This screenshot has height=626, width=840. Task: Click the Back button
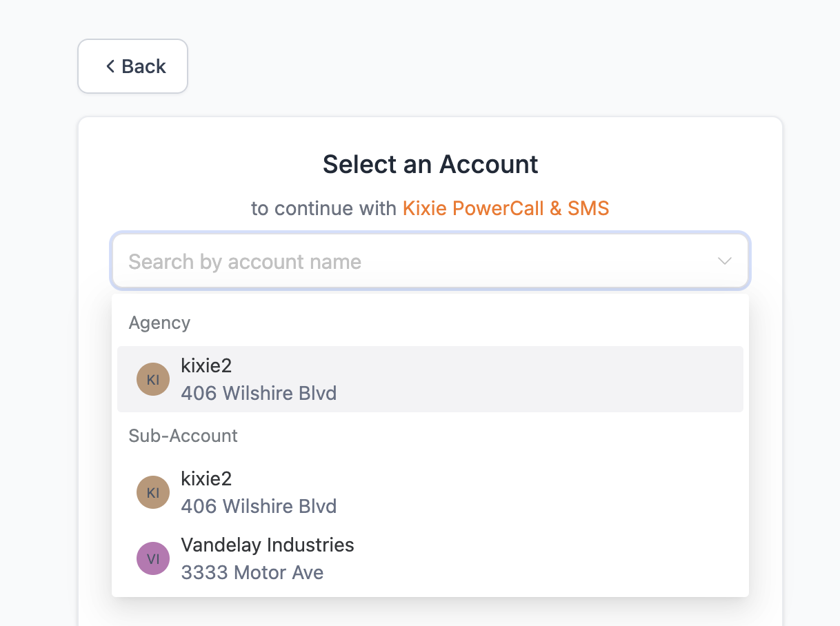point(132,66)
